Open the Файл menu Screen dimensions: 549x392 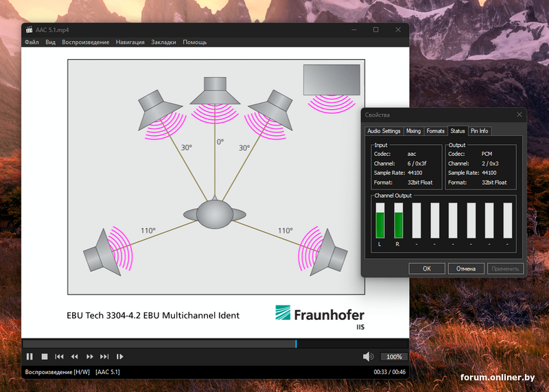pos(32,42)
